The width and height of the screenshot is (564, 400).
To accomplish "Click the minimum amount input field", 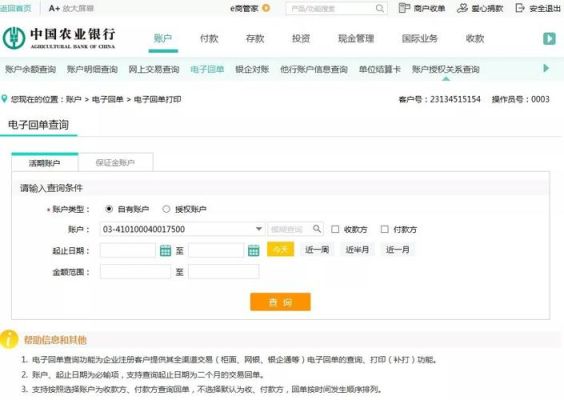I will [x=136, y=272].
